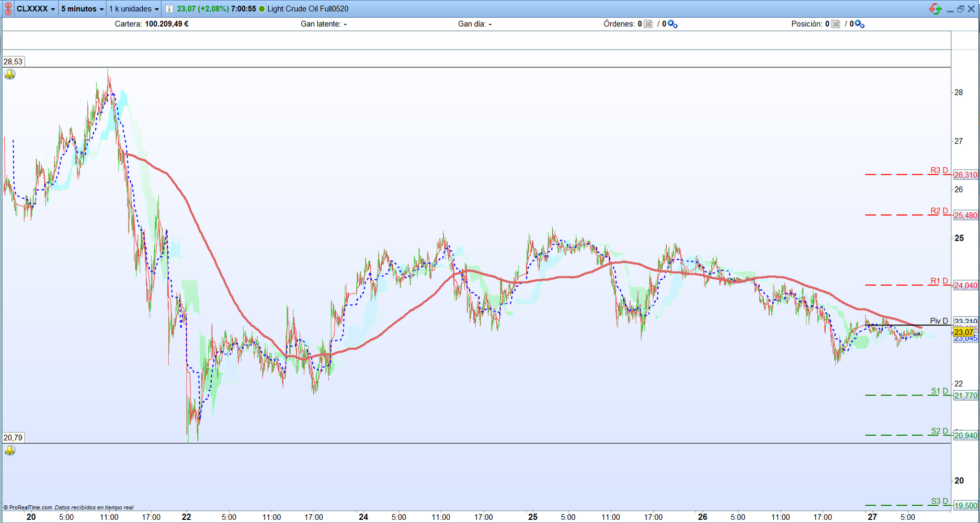The image size is (980, 523).
Task: Click the cancel-all icon next to Órdenes
Action: (x=648, y=24)
